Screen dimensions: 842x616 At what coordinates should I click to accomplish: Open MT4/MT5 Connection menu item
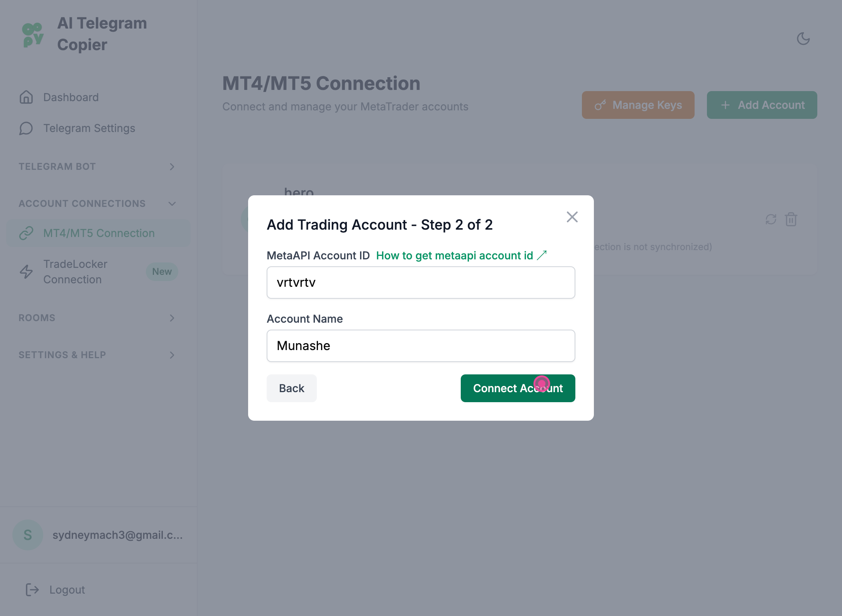(x=99, y=233)
